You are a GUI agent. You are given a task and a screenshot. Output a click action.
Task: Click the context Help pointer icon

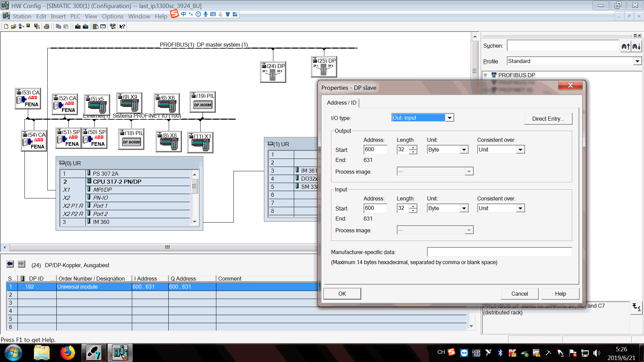pos(122,26)
